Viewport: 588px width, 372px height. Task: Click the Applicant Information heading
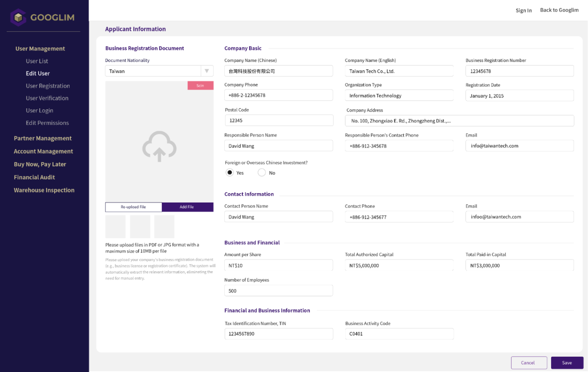(x=135, y=29)
